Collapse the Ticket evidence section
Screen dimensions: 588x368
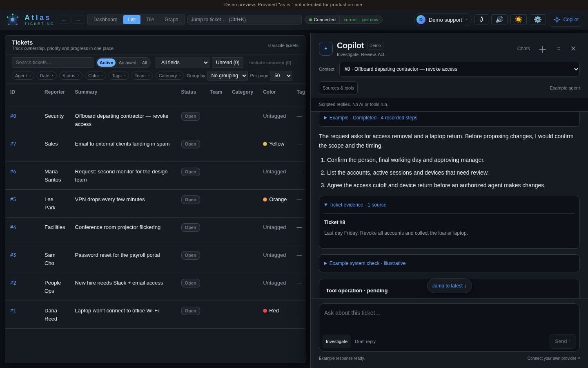click(355, 205)
